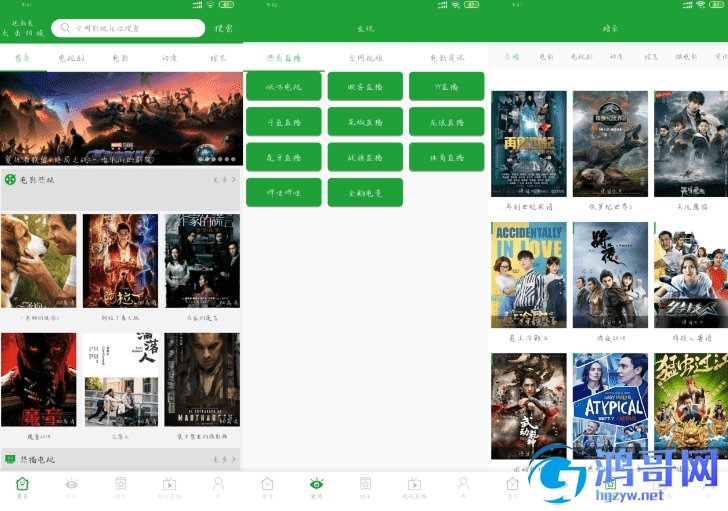Tap the TV live icon in the left screen's bottom bar

(169, 484)
